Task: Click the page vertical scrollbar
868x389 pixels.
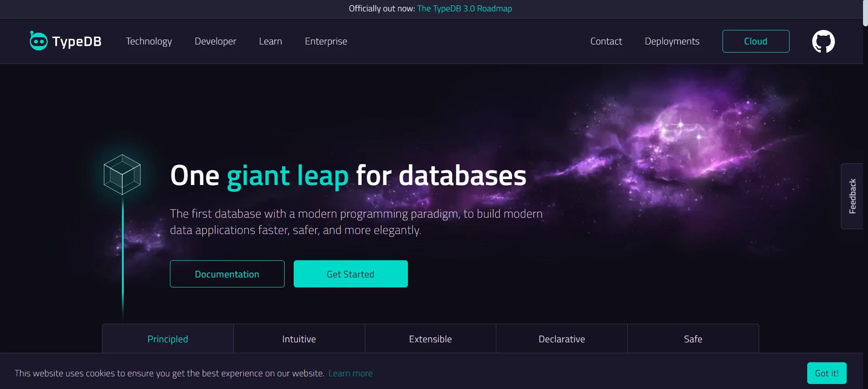Action: click(865, 13)
